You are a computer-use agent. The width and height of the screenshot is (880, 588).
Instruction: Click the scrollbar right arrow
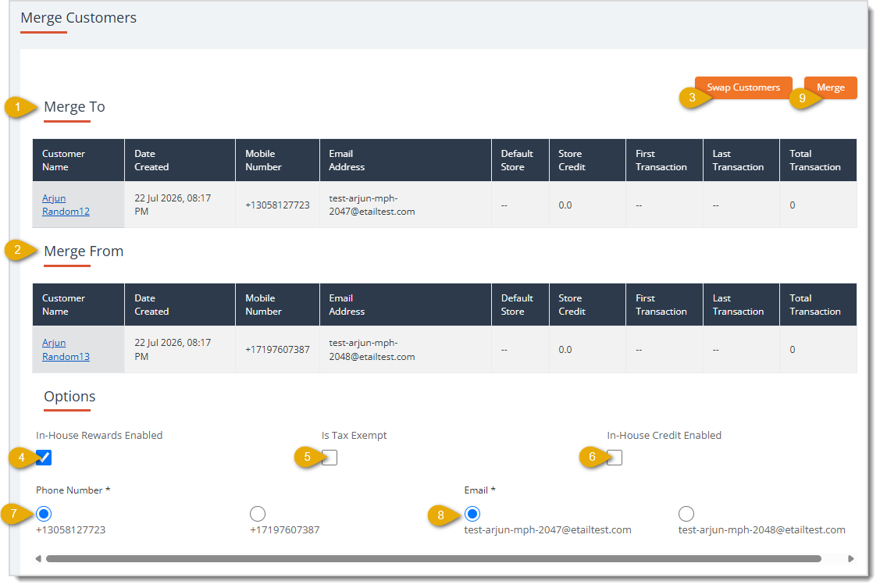point(851,558)
